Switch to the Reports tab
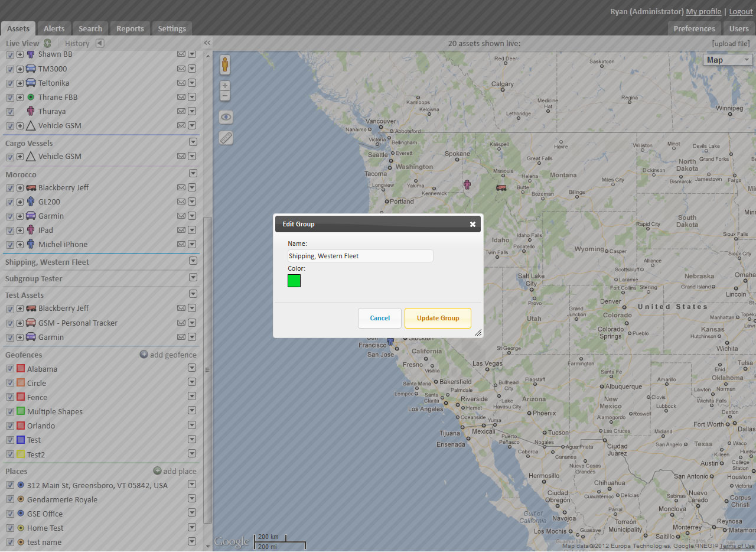Viewport: 756px width, 552px height. point(130,28)
